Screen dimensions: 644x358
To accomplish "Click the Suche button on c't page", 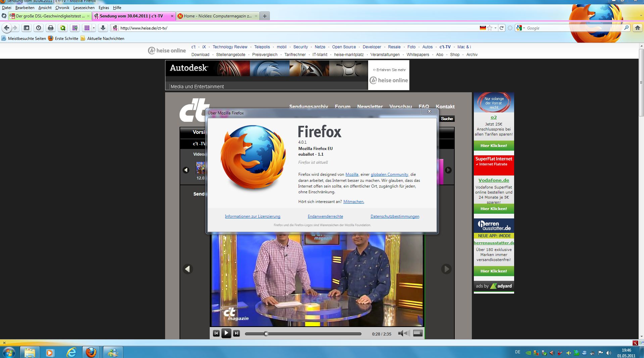I will point(447,119).
